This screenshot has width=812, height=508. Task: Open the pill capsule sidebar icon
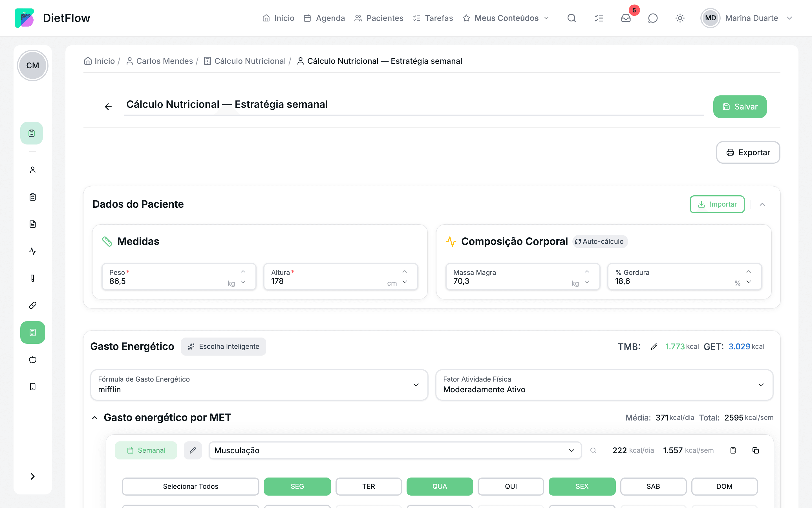coord(32,305)
